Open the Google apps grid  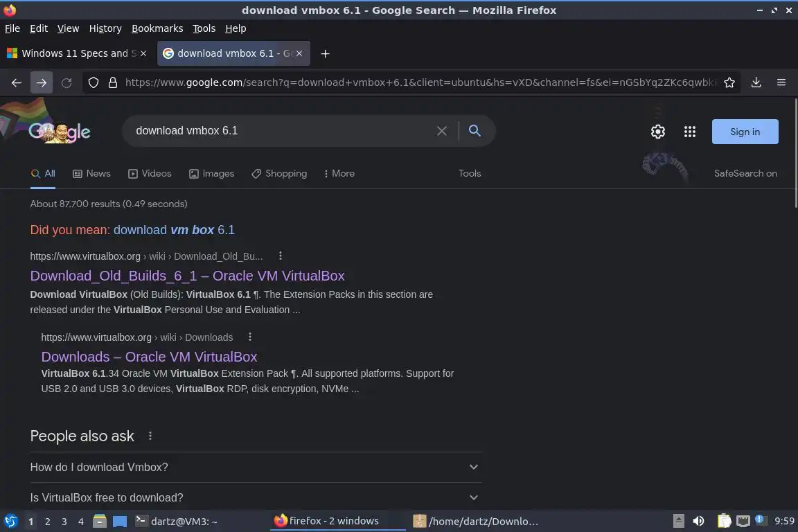(690, 132)
